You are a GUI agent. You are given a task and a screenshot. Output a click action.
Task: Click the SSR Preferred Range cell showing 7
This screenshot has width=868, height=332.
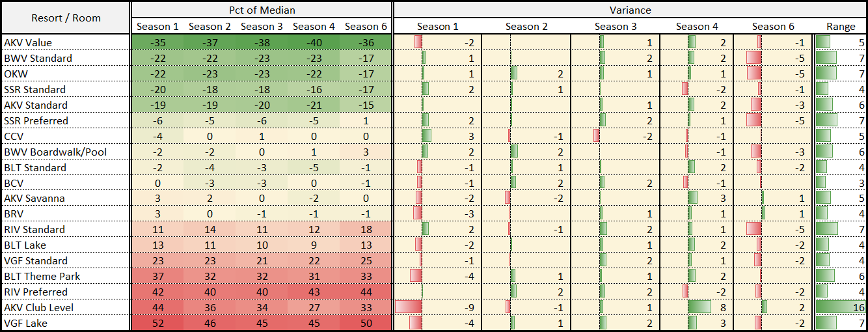841,120
